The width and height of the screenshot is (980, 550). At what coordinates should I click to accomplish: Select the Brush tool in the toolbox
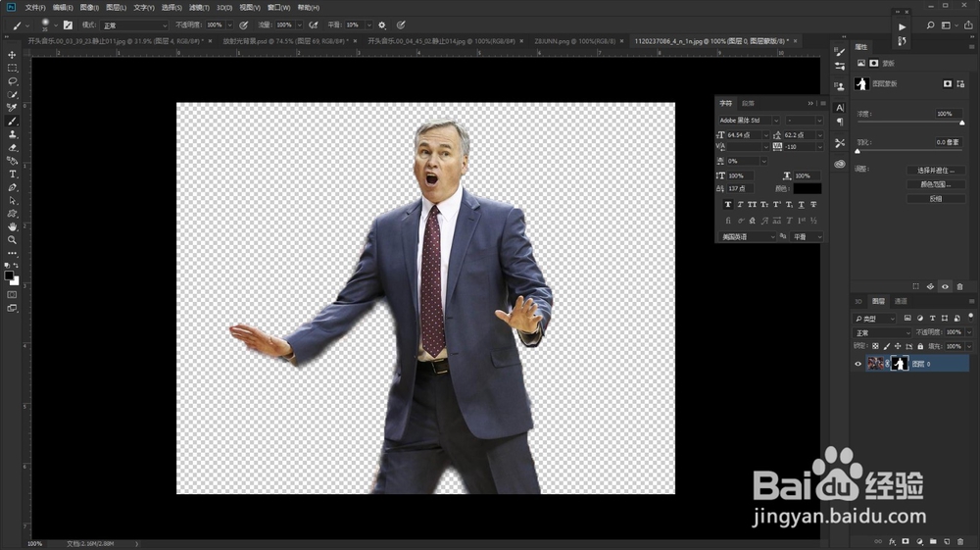[12, 122]
